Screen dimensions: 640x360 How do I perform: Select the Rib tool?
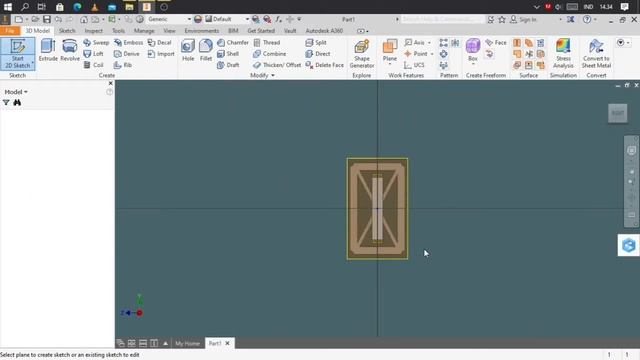click(x=123, y=65)
